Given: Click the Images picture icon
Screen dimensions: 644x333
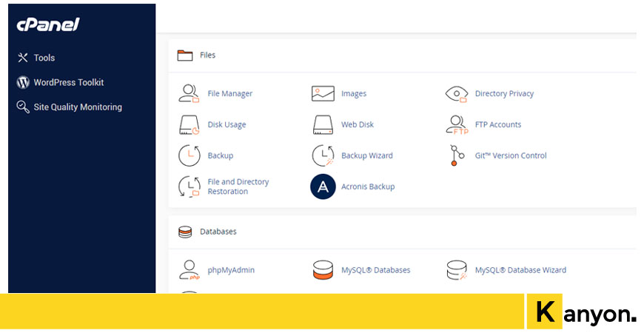Looking at the screenshot, I should coord(323,94).
